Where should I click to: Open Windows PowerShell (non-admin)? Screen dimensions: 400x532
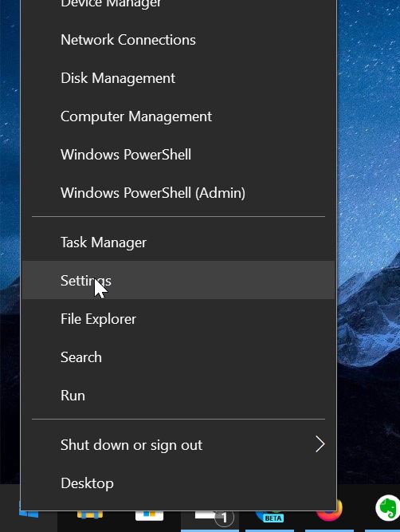[x=178, y=155]
